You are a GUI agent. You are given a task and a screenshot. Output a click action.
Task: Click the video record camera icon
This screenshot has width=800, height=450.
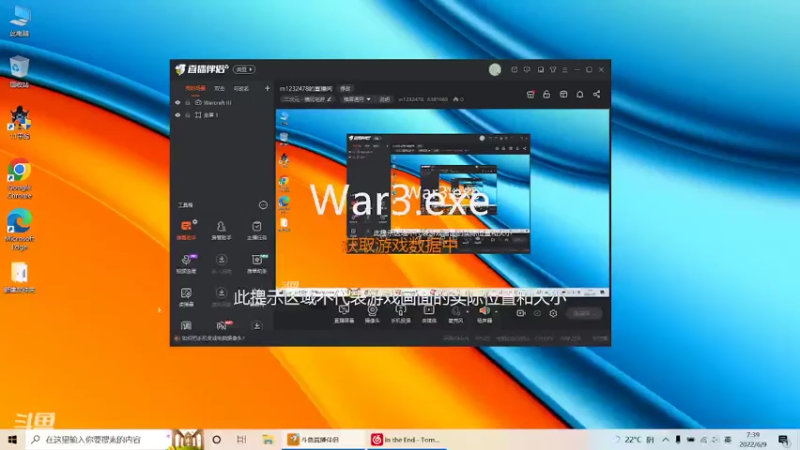[x=520, y=313]
